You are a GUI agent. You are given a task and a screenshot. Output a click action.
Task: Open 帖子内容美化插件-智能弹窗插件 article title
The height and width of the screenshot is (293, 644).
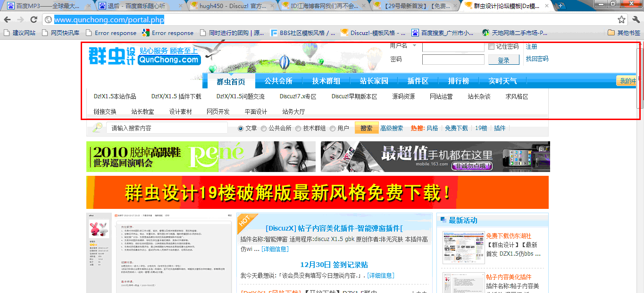click(x=333, y=228)
